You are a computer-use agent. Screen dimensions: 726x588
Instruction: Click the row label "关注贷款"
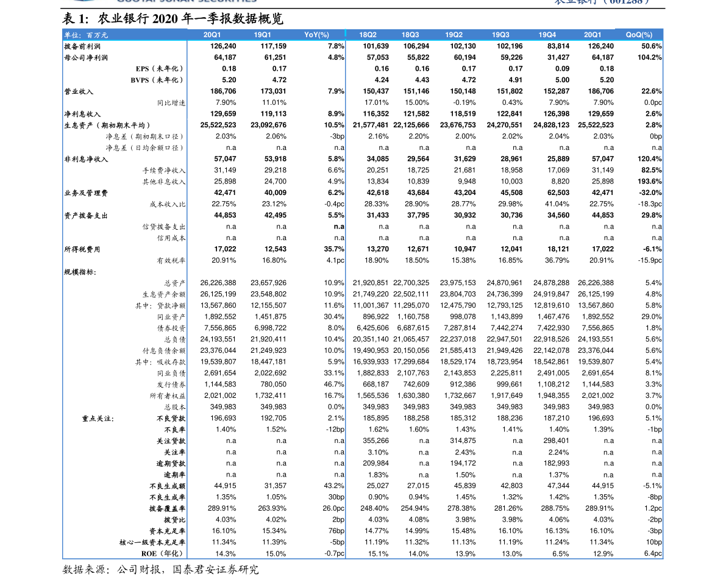coord(171,441)
